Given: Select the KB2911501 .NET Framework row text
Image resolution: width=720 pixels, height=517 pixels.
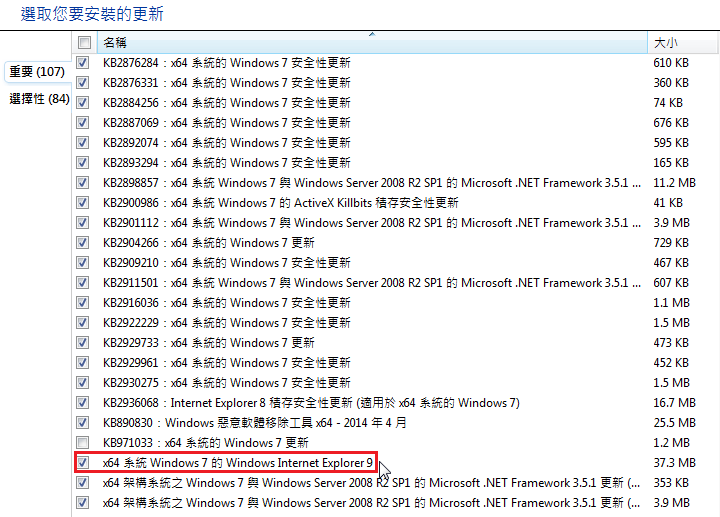Looking at the screenshot, I should pos(372,282).
